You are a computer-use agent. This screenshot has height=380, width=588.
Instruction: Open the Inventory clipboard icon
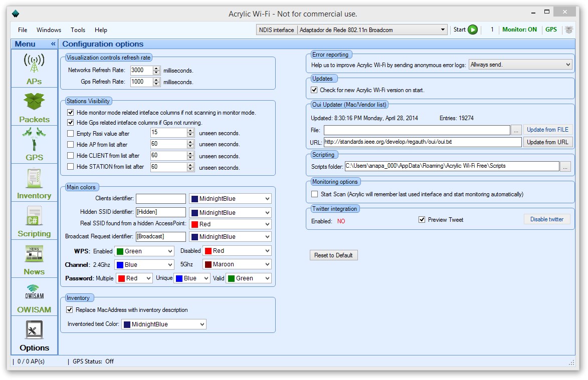(x=34, y=178)
